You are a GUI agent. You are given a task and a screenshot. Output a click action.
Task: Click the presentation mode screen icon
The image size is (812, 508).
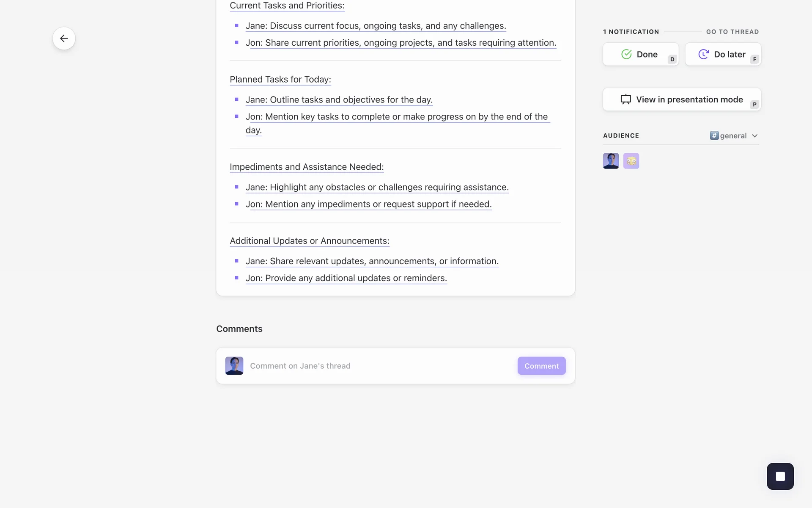click(x=625, y=99)
